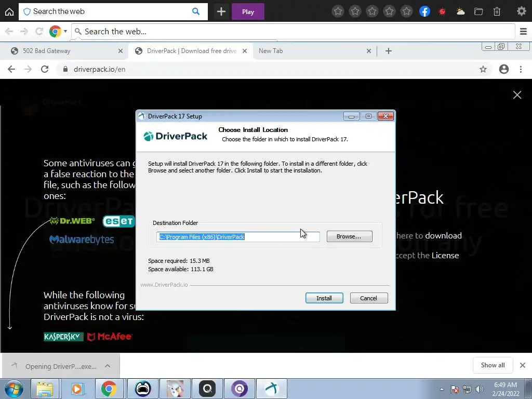532x399 pixels.
Task: Click the third star bookmark slot
Action: point(372,11)
